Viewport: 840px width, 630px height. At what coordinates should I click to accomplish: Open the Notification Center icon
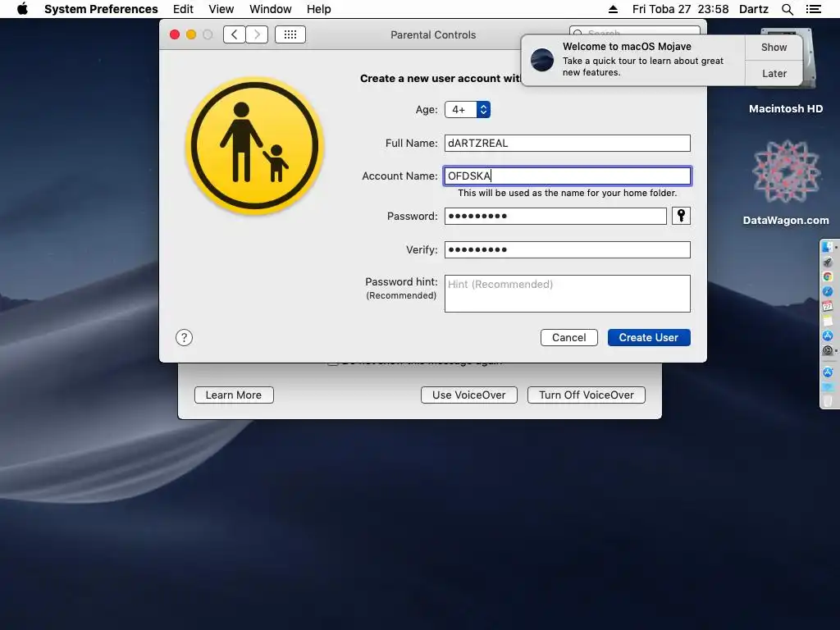pyautogui.click(x=813, y=9)
